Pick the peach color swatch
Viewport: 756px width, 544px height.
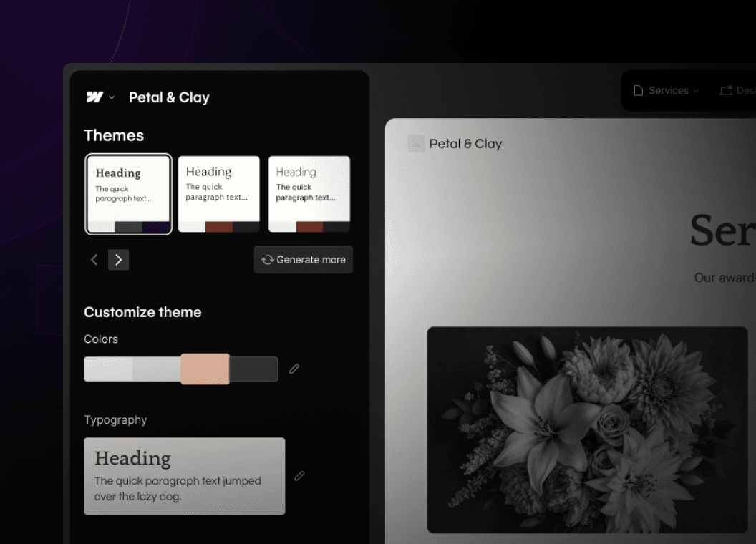(205, 369)
